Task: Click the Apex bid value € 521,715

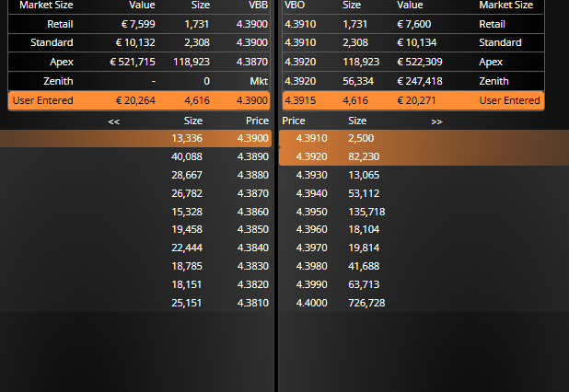Action: (133, 62)
